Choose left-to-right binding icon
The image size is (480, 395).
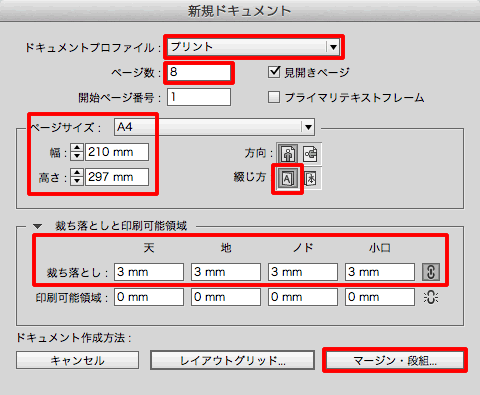287,179
